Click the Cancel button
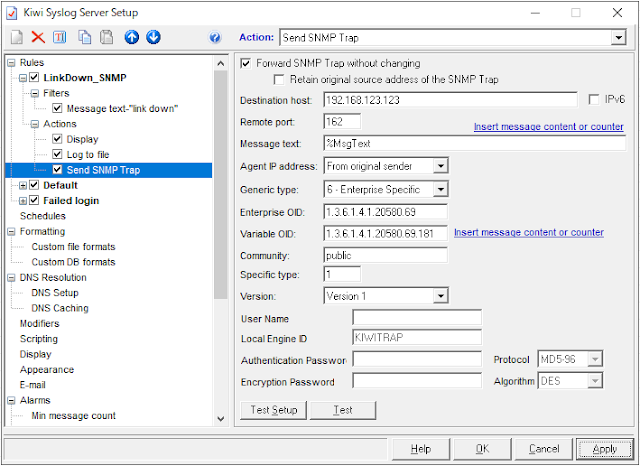This screenshot has height=466, width=640. click(x=544, y=449)
